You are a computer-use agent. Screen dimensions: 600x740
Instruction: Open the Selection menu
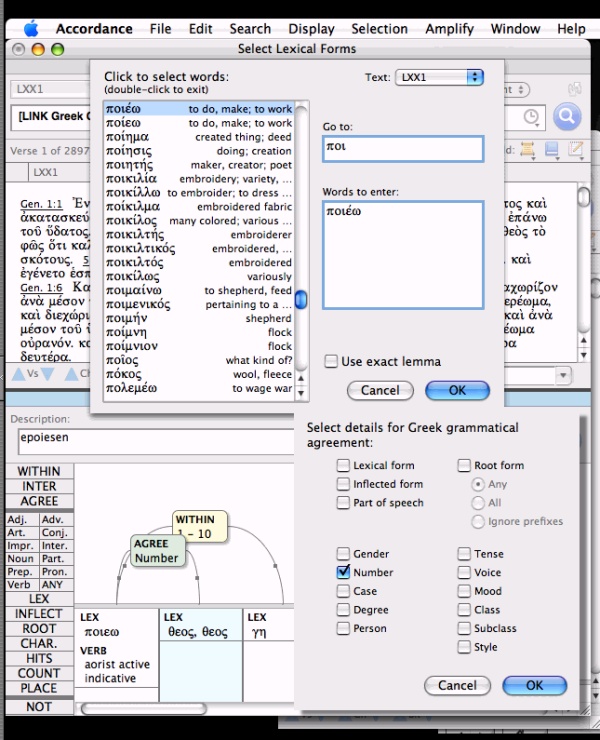(x=379, y=29)
